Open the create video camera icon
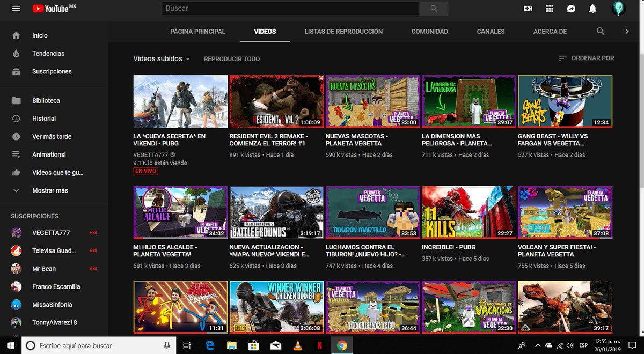644x354 pixels. pyautogui.click(x=528, y=9)
